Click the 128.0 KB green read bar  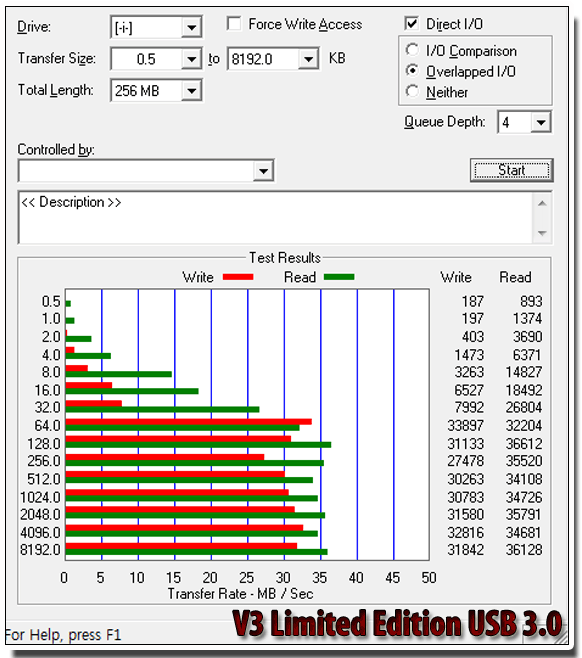pos(198,445)
